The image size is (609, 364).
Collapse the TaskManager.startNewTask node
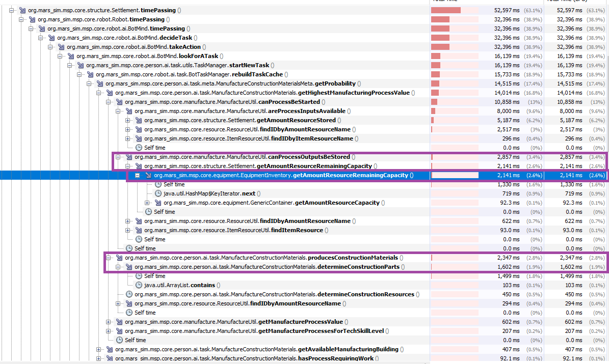coord(70,65)
